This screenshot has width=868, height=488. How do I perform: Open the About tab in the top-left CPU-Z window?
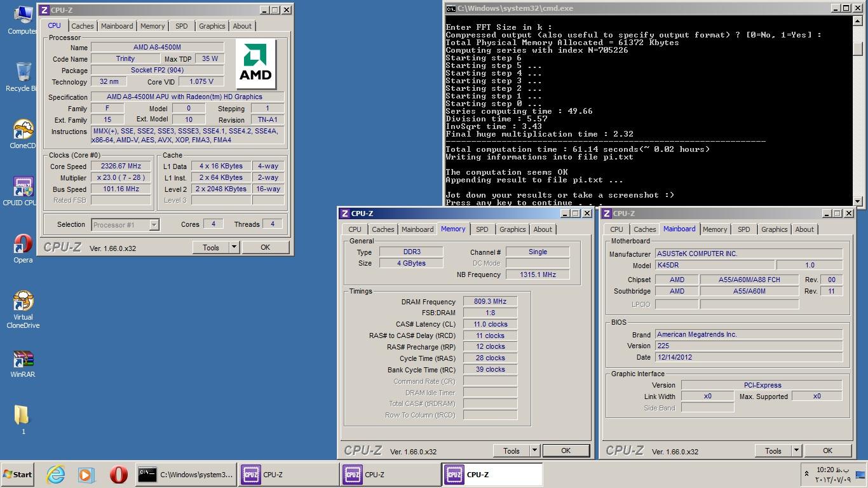242,26
